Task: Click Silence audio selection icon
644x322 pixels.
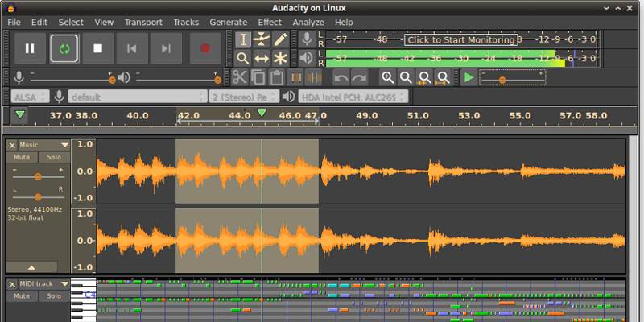Action: click(x=314, y=77)
